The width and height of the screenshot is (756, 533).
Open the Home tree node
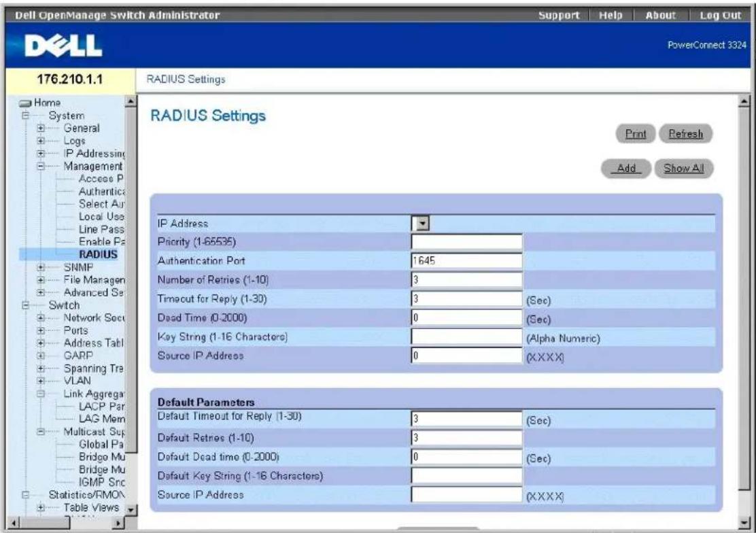[x=47, y=103]
